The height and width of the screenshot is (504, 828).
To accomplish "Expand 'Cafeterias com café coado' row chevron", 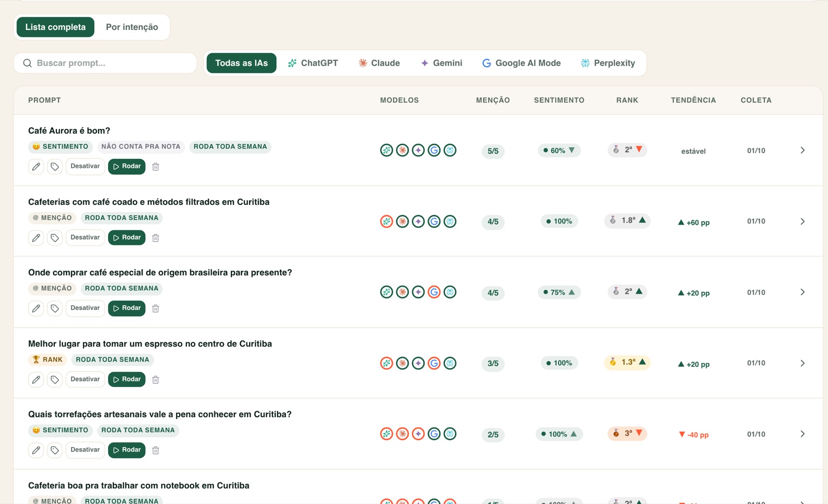I will 803,221.
